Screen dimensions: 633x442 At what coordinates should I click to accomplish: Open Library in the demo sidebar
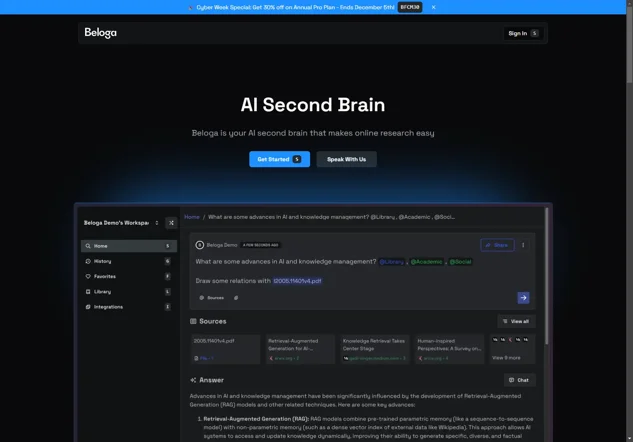tap(129, 291)
